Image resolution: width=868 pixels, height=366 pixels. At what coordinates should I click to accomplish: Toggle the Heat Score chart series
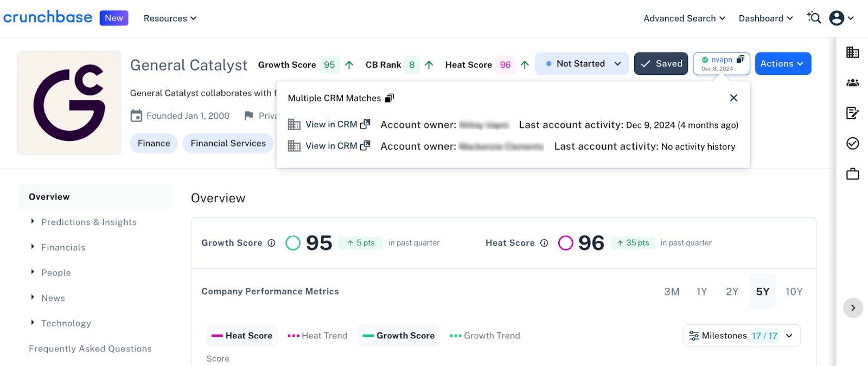click(x=242, y=336)
